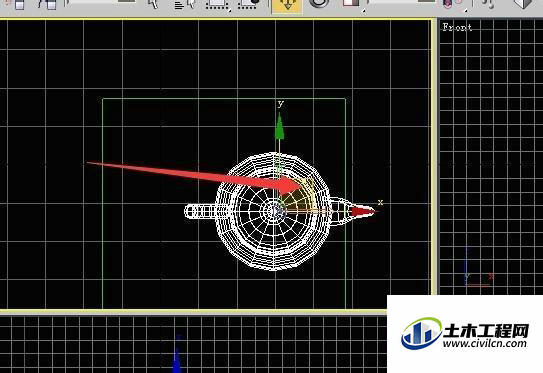This screenshot has height=373, width=543.
Task: Toggle the Window/Crossing selection mode
Action: (x=249, y=4)
